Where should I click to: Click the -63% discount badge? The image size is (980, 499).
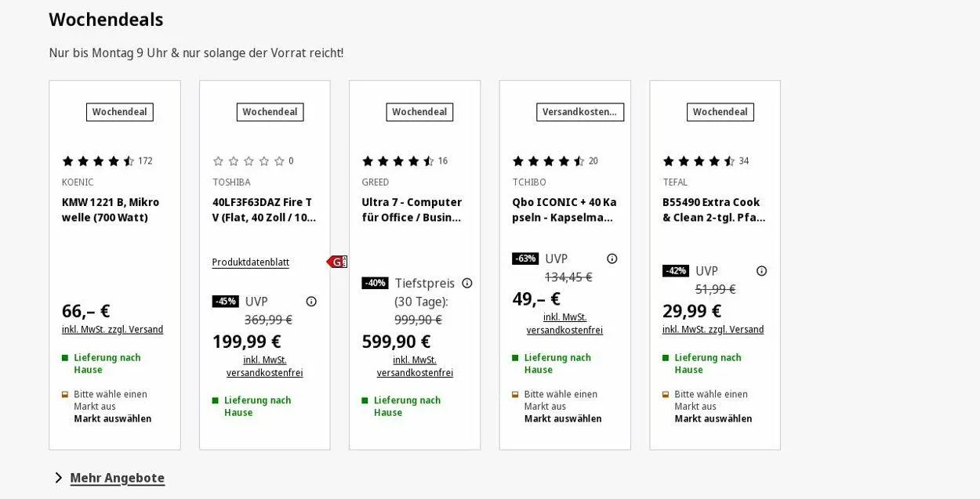pos(525,259)
